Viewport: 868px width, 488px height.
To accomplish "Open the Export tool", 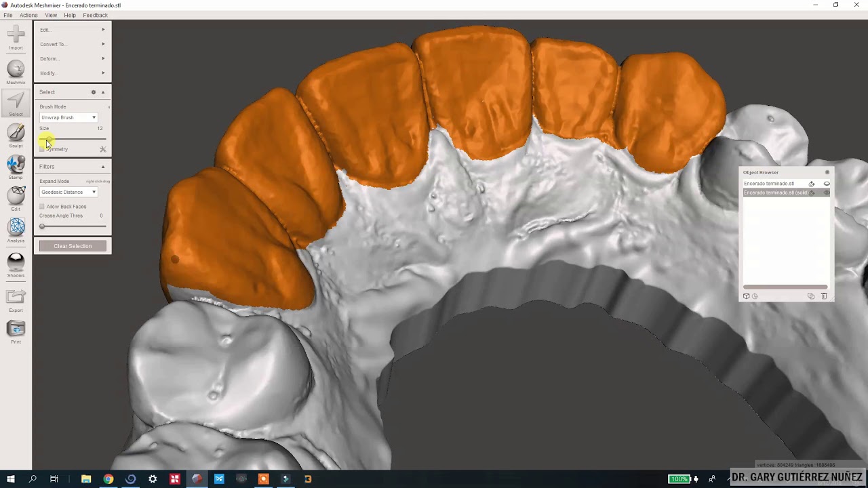I will (x=16, y=300).
